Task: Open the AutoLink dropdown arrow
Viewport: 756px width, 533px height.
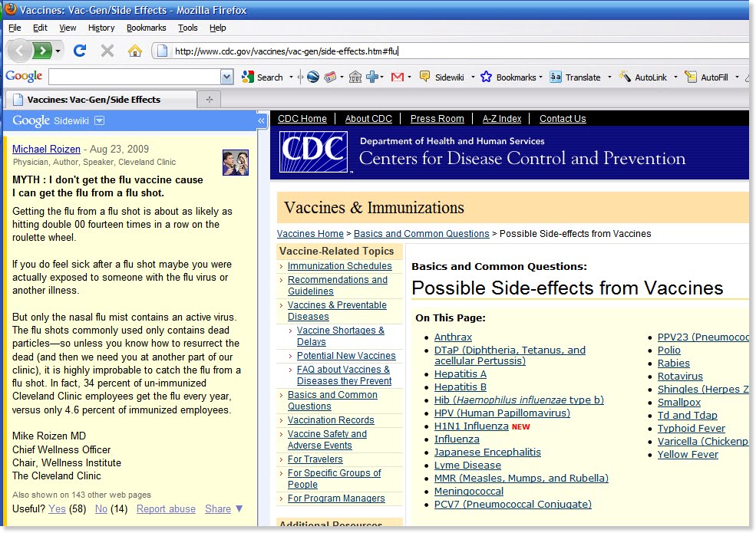Action: click(x=675, y=77)
